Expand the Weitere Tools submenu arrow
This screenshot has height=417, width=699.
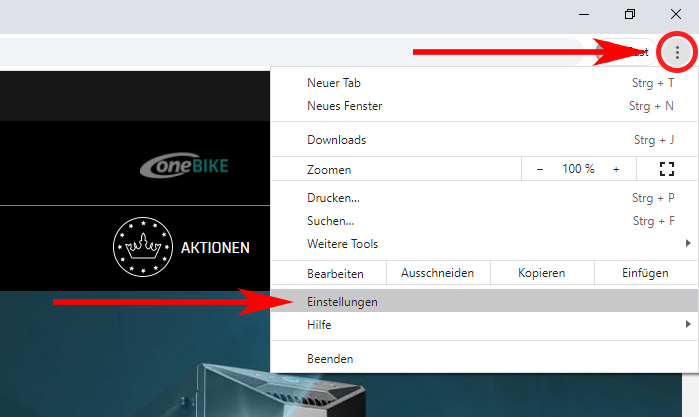(x=688, y=243)
